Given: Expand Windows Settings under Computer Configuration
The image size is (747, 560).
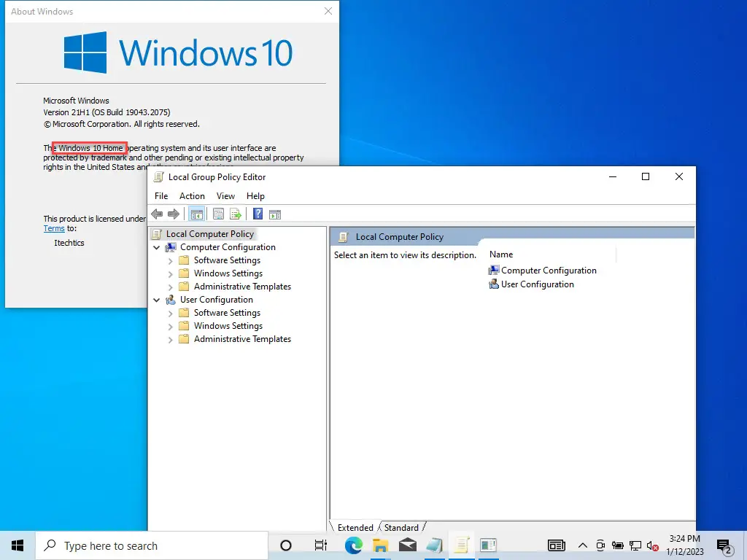Looking at the screenshot, I should pyautogui.click(x=171, y=274).
